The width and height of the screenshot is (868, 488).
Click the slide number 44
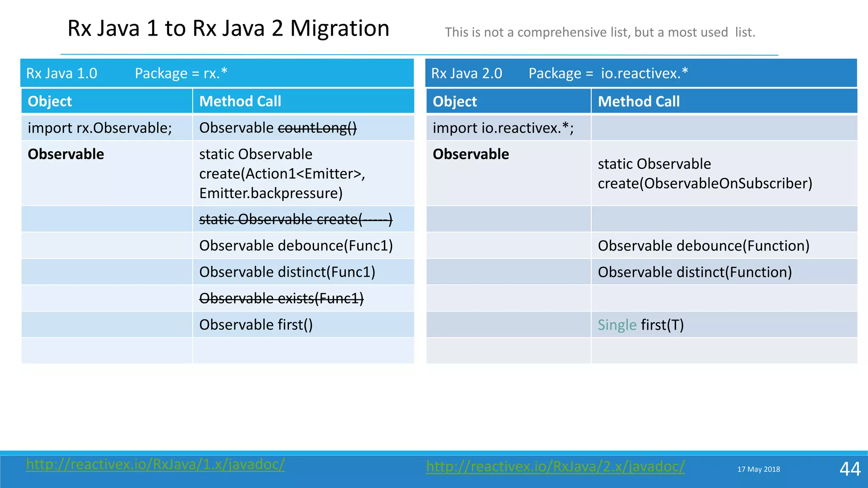pyautogui.click(x=850, y=469)
